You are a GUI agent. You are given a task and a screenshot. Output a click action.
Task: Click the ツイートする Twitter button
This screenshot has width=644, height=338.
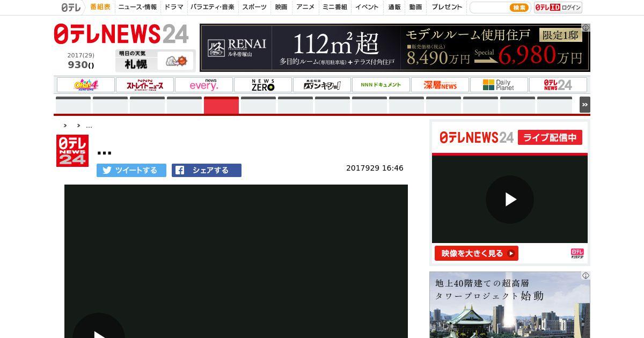[x=131, y=170]
